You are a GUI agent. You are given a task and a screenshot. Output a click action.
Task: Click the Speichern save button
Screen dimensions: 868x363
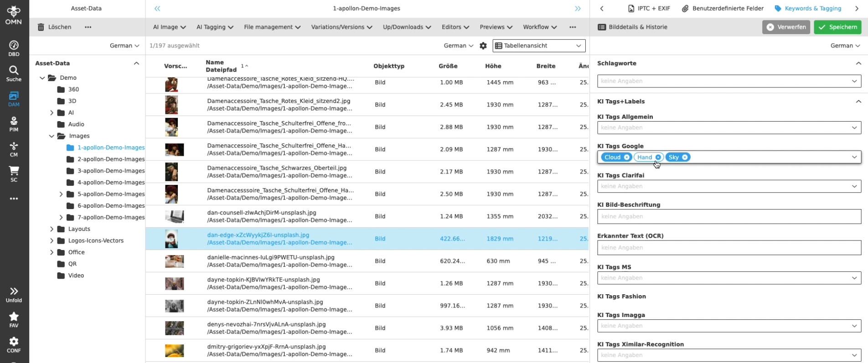(x=837, y=27)
